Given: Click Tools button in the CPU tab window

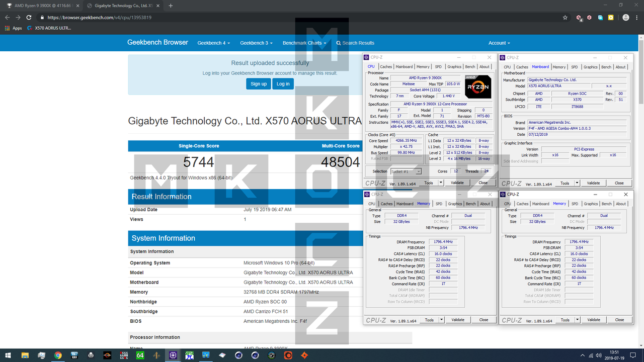Looking at the screenshot, I should click(x=429, y=183).
